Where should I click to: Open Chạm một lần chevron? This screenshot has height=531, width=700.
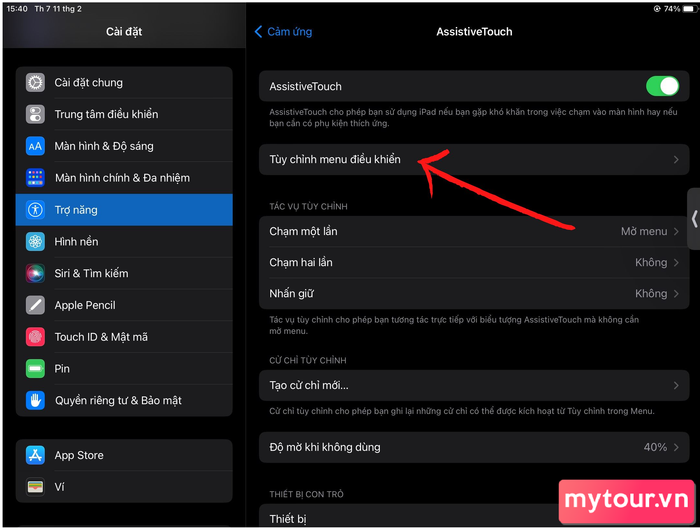pyautogui.click(x=676, y=231)
